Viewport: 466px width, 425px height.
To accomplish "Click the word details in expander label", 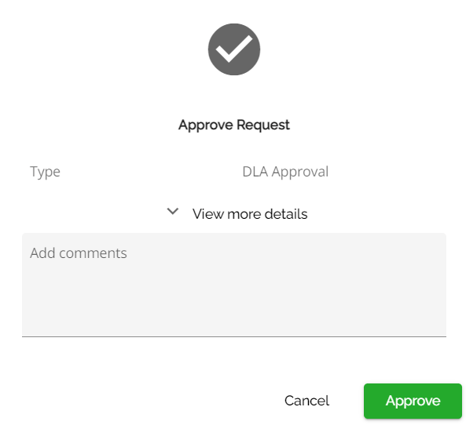I will click(286, 214).
